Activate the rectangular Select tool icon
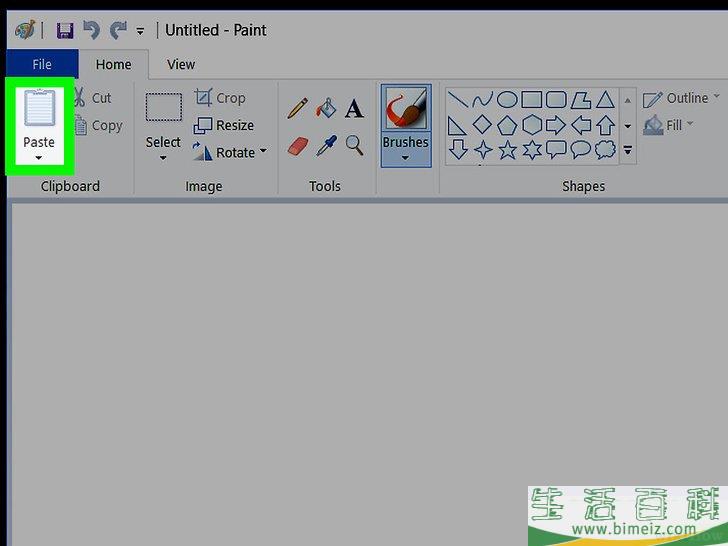Image resolution: width=728 pixels, height=546 pixels. [x=163, y=107]
